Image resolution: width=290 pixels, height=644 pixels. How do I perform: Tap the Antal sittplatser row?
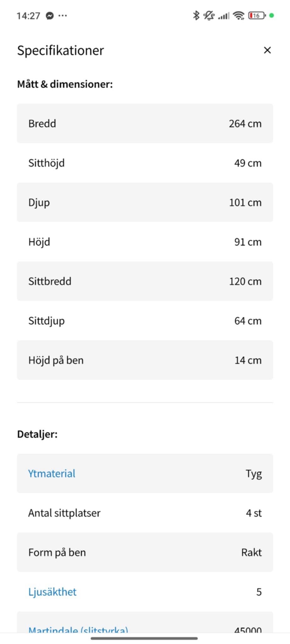[145, 513]
